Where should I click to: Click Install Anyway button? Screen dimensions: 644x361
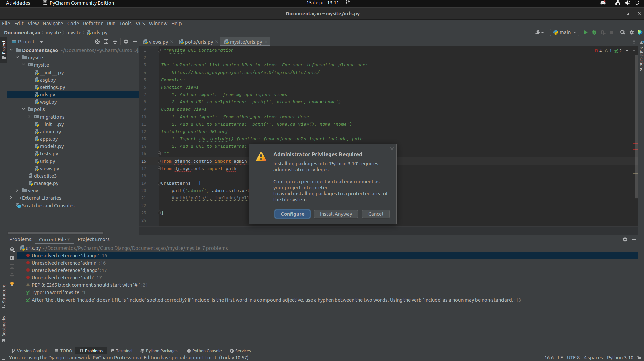click(335, 214)
